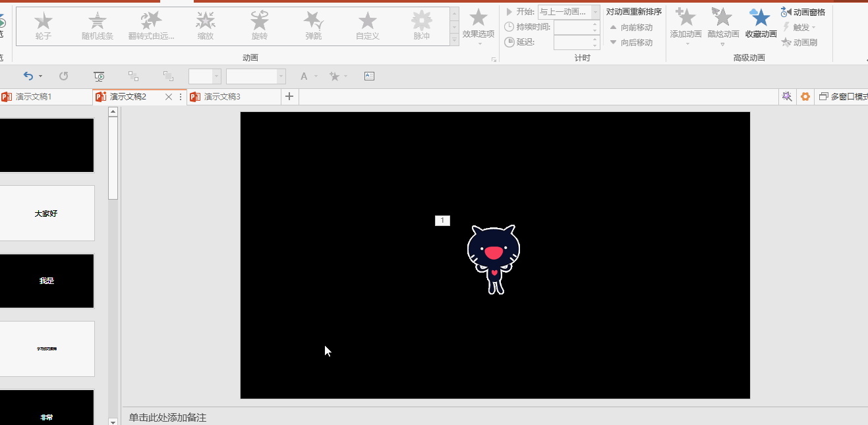The height and width of the screenshot is (425, 868).
Task: Switch to the 演示文稿3 document tab
Action: (234, 97)
